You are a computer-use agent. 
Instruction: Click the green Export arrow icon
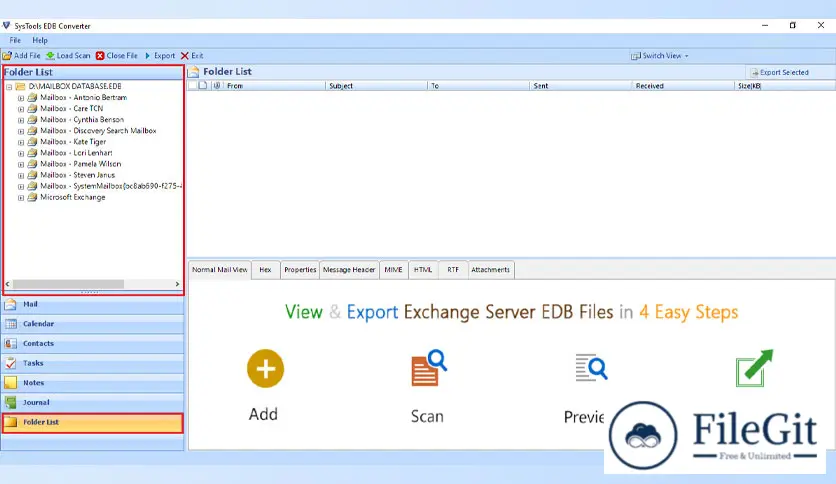pyautogui.click(x=754, y=368)
